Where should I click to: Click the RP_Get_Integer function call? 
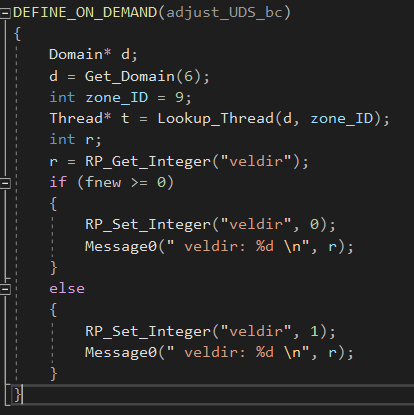point(148,161)
